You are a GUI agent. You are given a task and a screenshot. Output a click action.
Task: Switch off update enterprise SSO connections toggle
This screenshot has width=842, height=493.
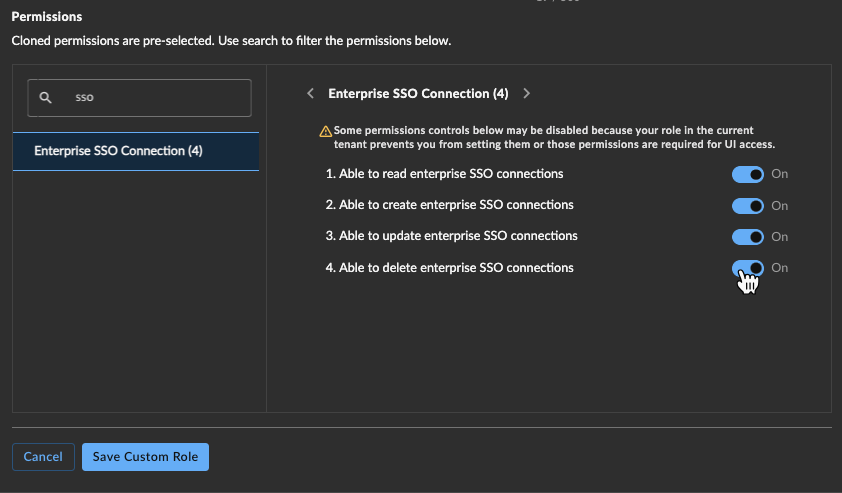(747, 237)
